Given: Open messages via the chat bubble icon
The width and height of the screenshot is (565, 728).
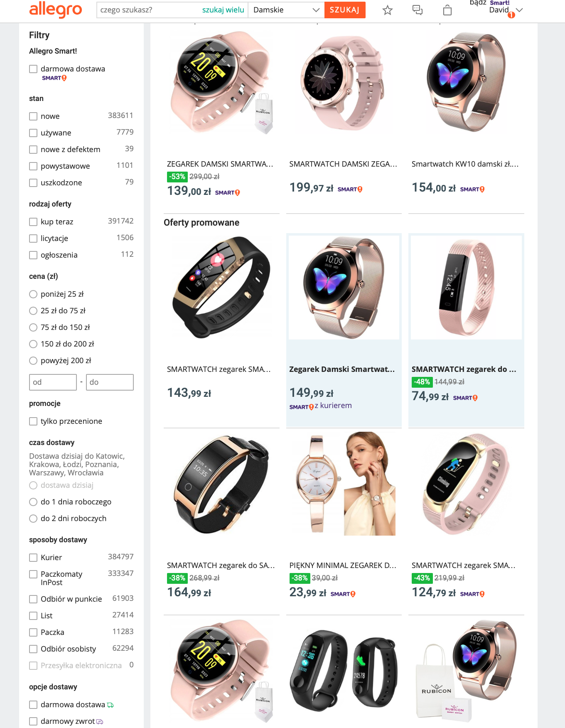Looking at the screenshot, I should [418, 10].
